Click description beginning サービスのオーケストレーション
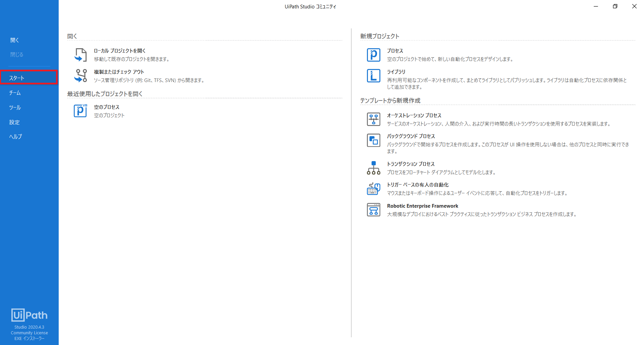Viewport: 644px width, 345px height. [x=499, y=124]
